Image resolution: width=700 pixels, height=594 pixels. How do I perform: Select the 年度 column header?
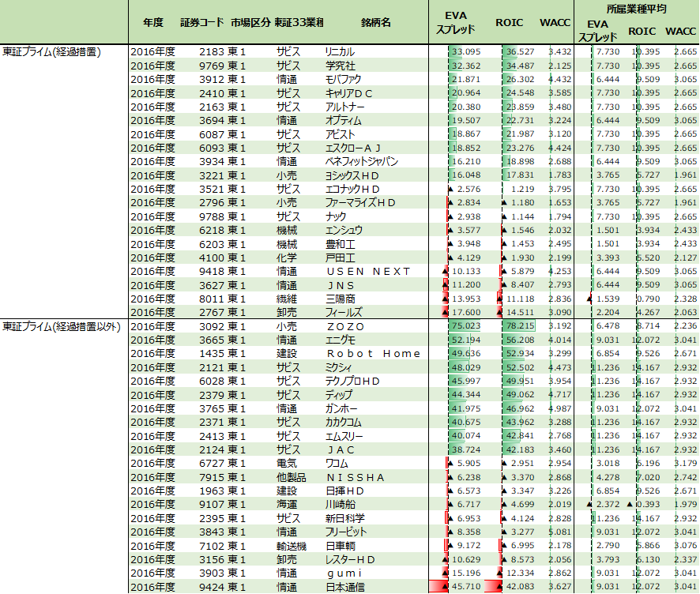(x=153, y=22)
